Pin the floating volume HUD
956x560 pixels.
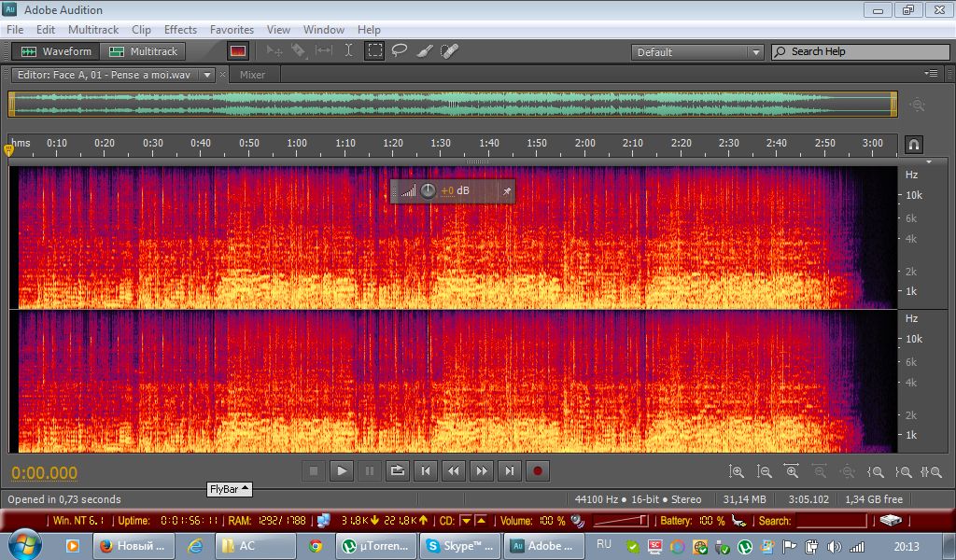pyautogui.click(x=506, y=191)
